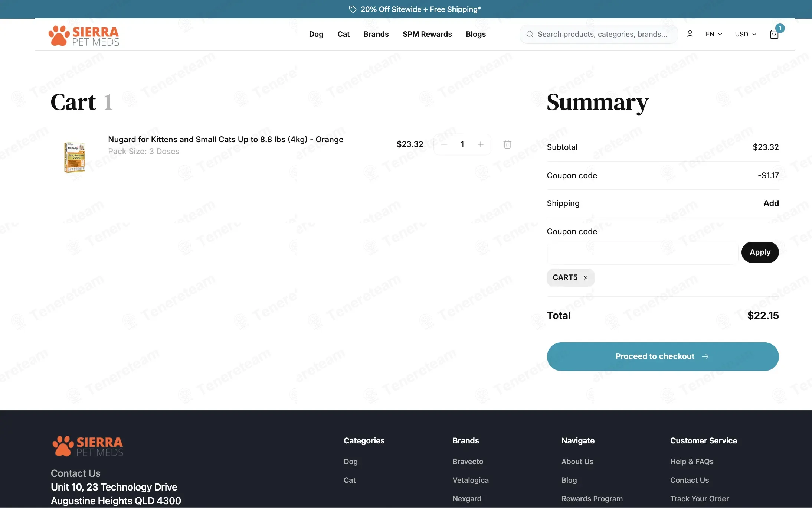Open the shopping cart icon
812x508 pixels.
(774, 34)
